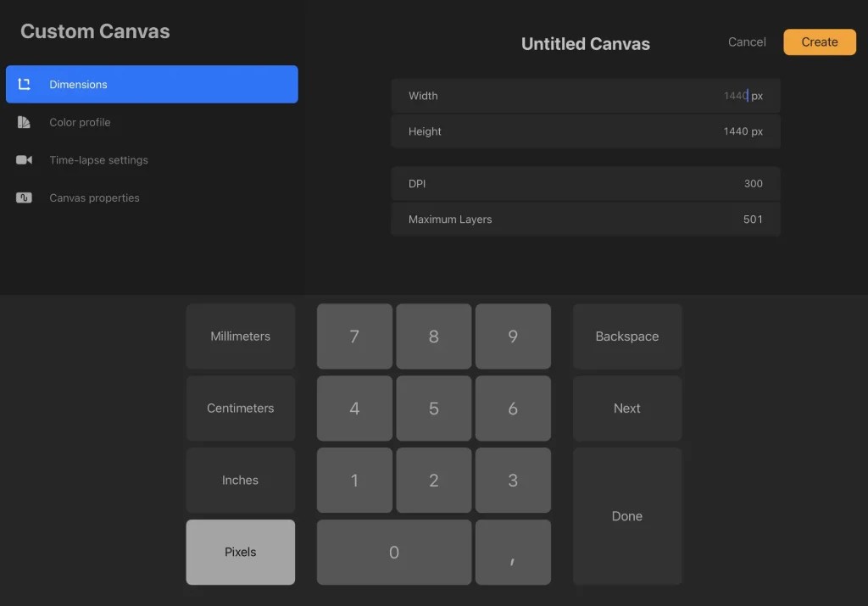The image size is (868, 606).
Task: Click the Color profile sidebar icon
Action: pos(25,122)
